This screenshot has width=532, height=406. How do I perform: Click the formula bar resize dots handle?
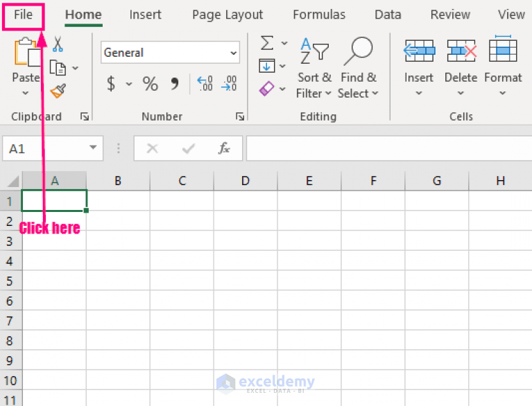[119, 148]
